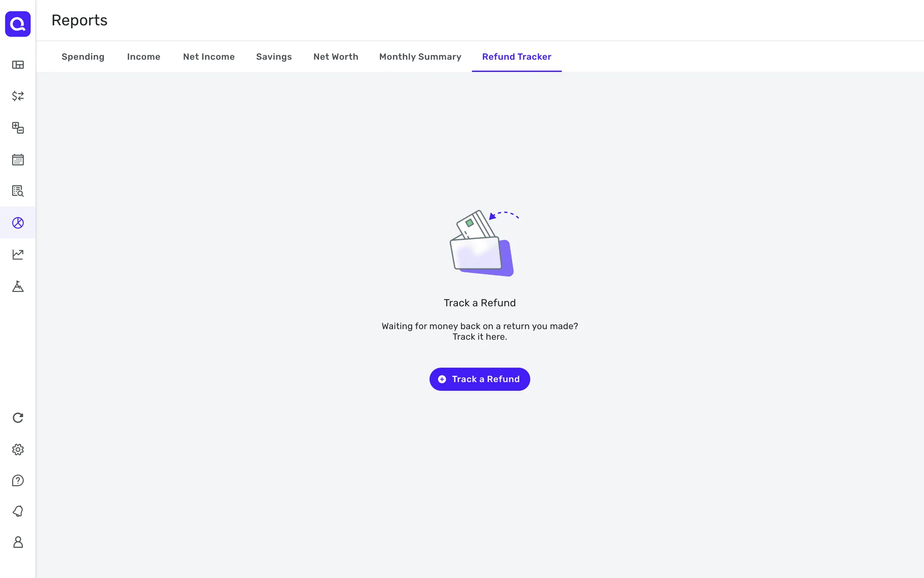Open the Investments line chart icon
The width and height of the screenshot is (924, 578).
click(18, 254)
